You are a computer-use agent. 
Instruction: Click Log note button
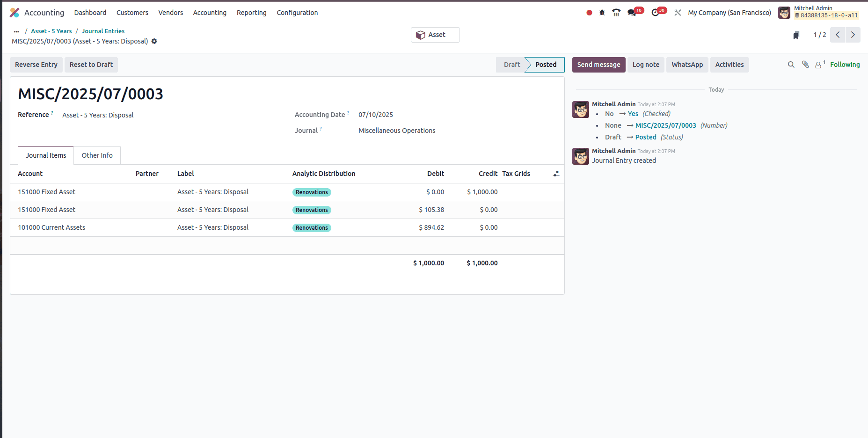click(646, 65)
